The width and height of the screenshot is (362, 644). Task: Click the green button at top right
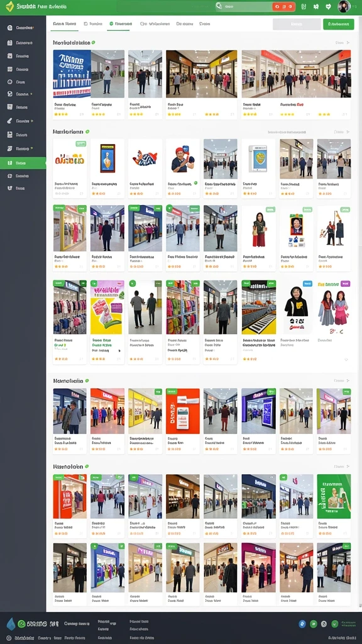(338, 25)
